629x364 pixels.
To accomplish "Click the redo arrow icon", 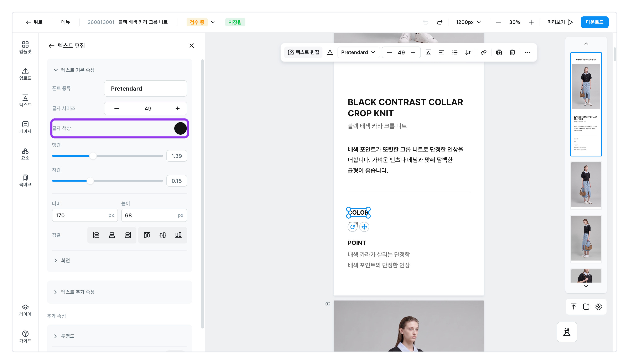I will tap(440, 22).
